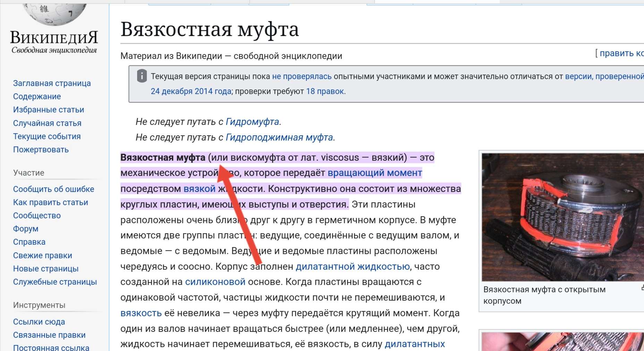Open the вращающий момент link

coord(375,173)
